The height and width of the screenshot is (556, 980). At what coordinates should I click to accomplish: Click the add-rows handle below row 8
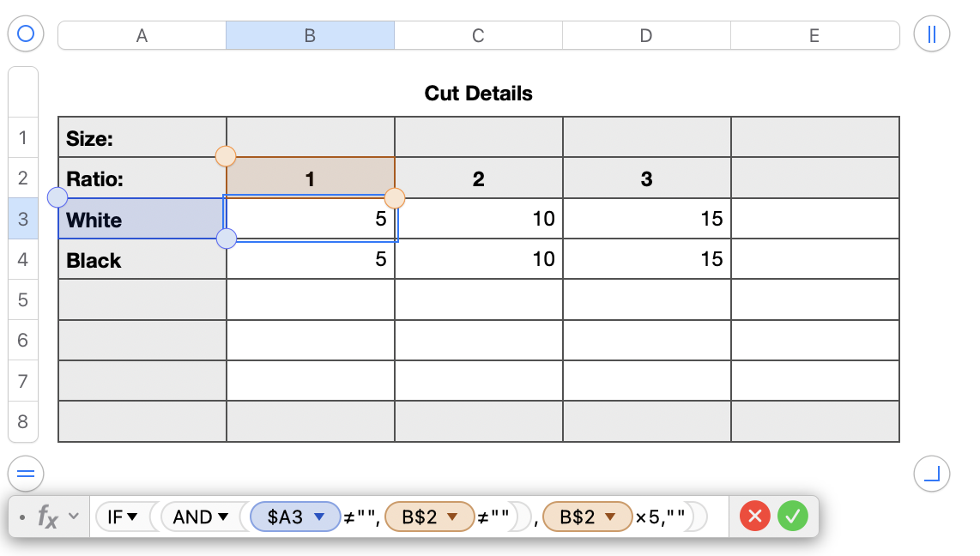coord(25,473)
